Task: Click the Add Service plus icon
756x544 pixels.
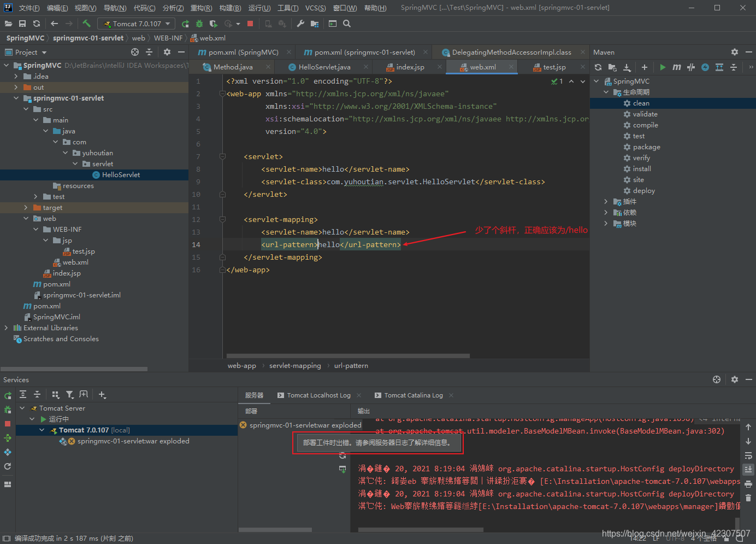Action: tap(102, 394)
